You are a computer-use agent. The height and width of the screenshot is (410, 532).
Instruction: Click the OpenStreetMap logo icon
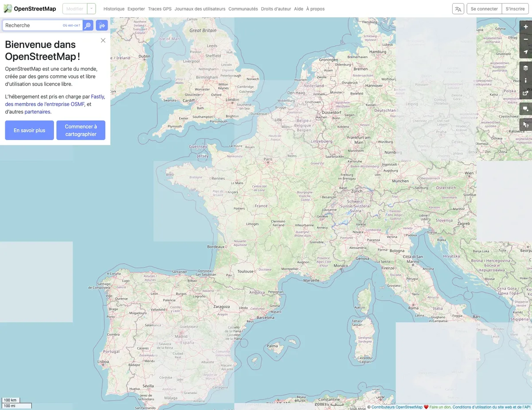pyautogui.click(x=8, y=8)
